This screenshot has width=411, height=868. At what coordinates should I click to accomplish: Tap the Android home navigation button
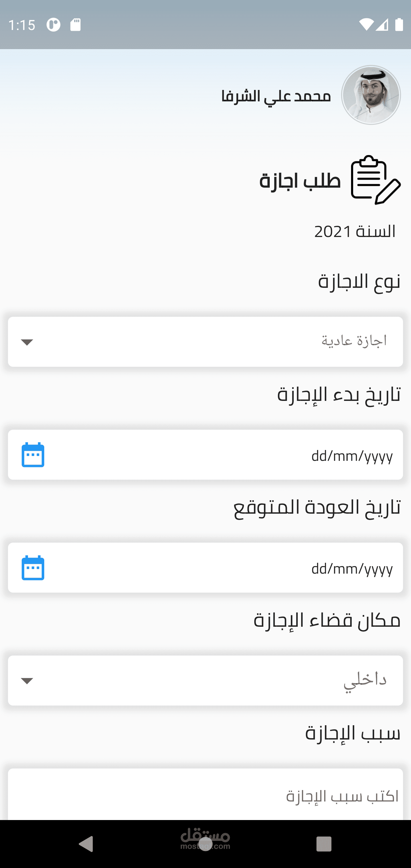pyautogui.click(x=205, y=844)
